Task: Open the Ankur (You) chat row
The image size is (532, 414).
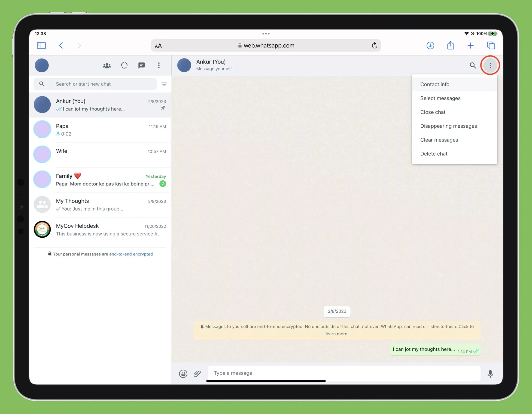Action: click(100, 105)
